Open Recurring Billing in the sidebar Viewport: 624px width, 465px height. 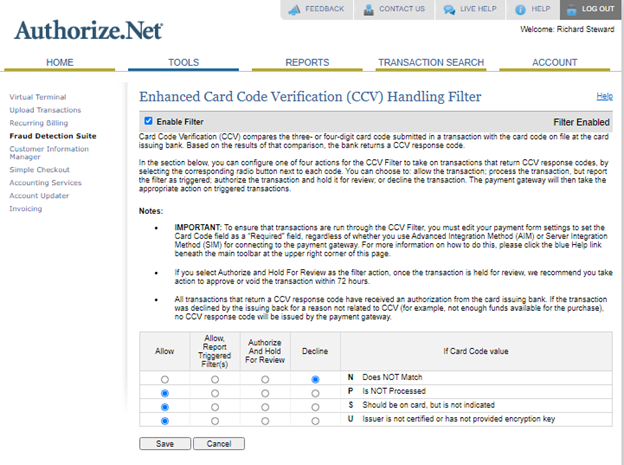(x=39, y=123)
